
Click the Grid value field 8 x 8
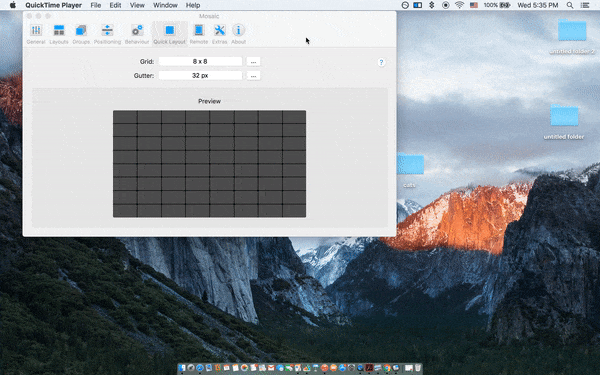(x=200, y=61)
